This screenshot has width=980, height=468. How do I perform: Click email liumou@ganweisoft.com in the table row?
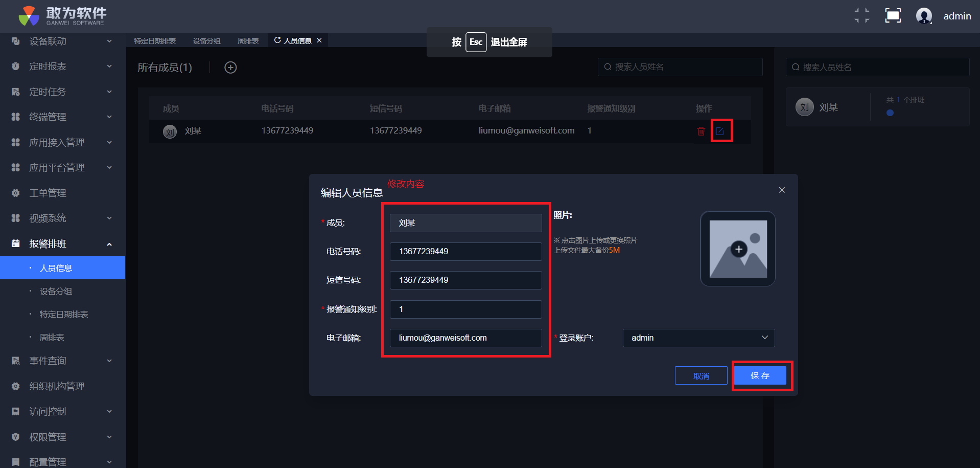(x=526, y=131)
